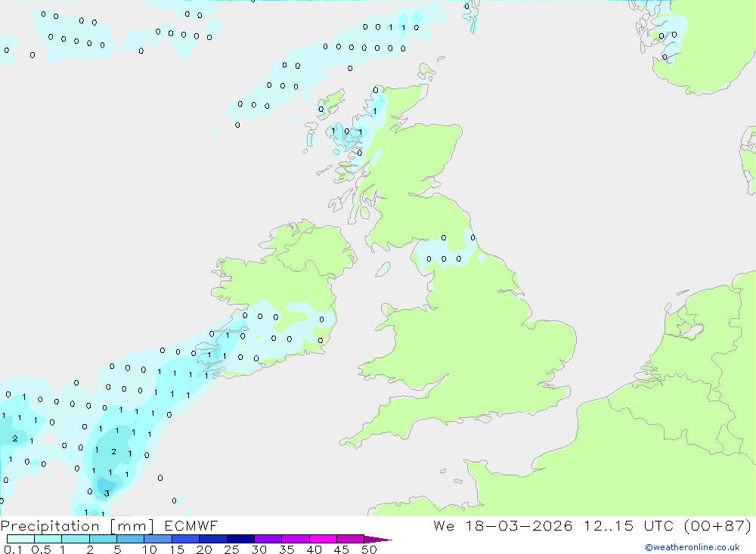Select the 25–30 mm legend swatch
This screenshot has height=554, width=756.
(240, 539)
